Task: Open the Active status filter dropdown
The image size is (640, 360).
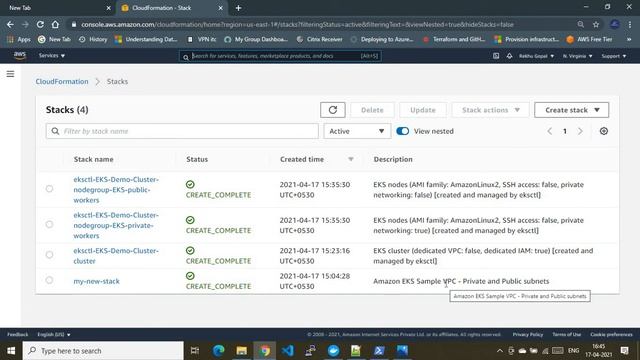Action: pyautogui.click(x=357, y=131)
